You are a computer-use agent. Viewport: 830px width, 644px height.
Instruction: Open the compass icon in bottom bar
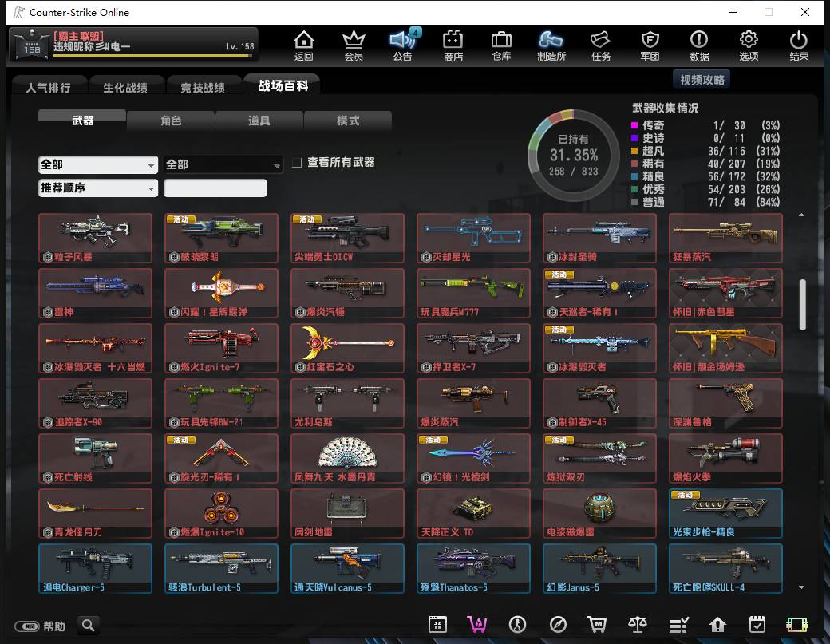[x=558, y=625]
